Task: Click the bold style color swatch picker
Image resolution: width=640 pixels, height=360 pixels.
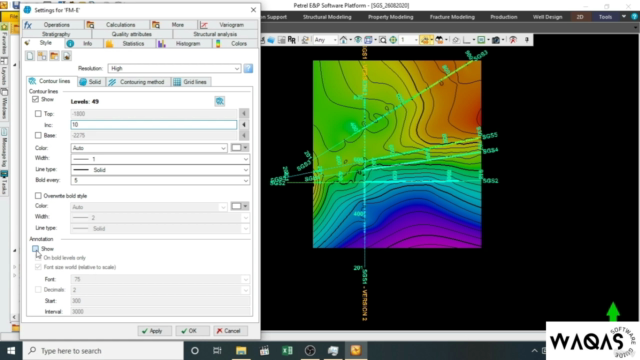Action: click(x=239, y=206)
